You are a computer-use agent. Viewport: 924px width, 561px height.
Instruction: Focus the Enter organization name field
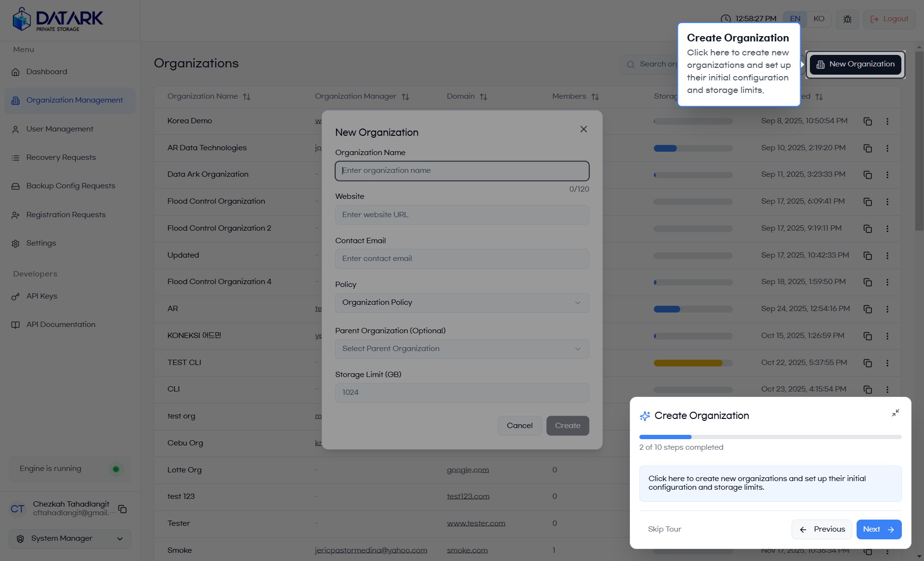(461, 170)
